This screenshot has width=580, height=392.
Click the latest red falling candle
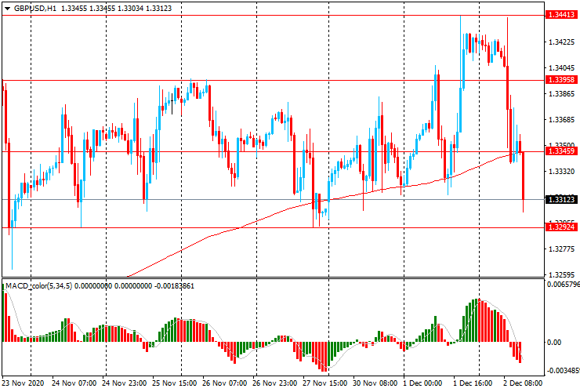click(523, 176)
